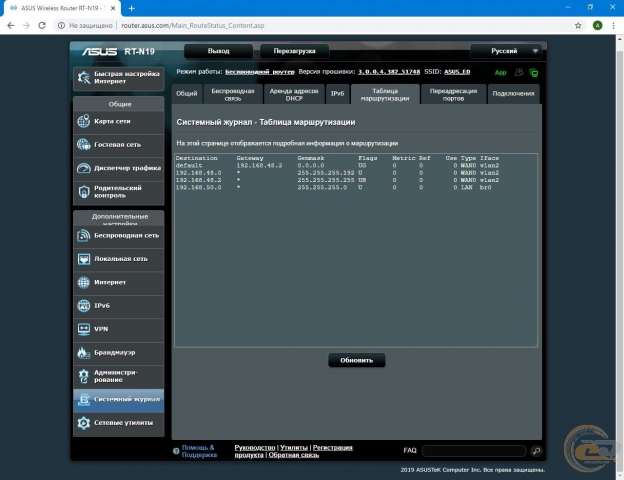Click the Administration gear icon
The height and width of the screenshot is (480, 624).
point(84,376)
